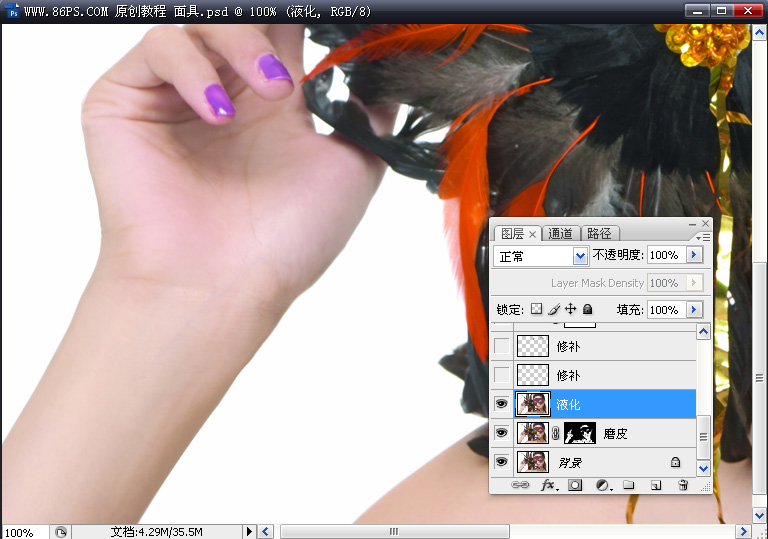Enable lock transparent pixels icon
The width and height of the screenshot is (768, 539).
pyautogui.click(x=537, y=309)
